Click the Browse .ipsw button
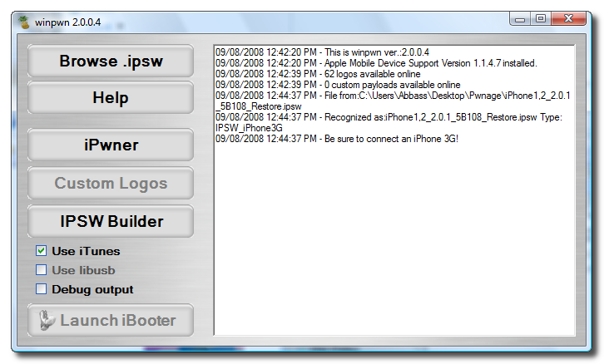604x364 pixels. [111, 61]
